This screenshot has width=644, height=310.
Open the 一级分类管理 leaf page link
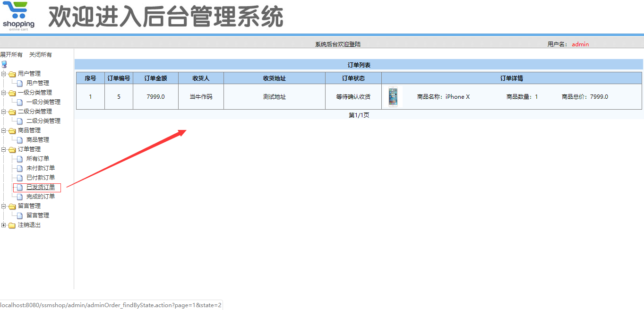coord(43,102)
